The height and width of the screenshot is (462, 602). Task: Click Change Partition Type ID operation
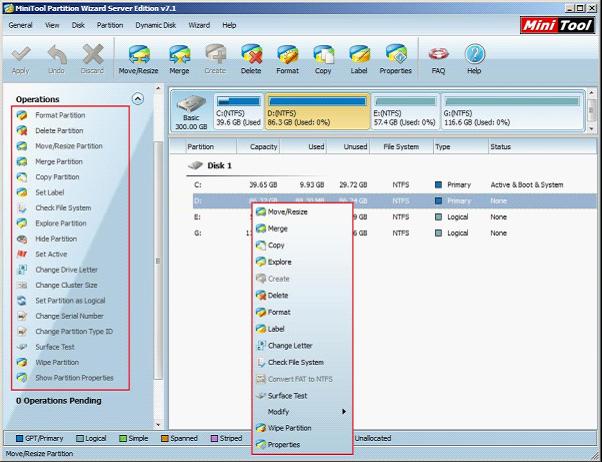(74, 331)
